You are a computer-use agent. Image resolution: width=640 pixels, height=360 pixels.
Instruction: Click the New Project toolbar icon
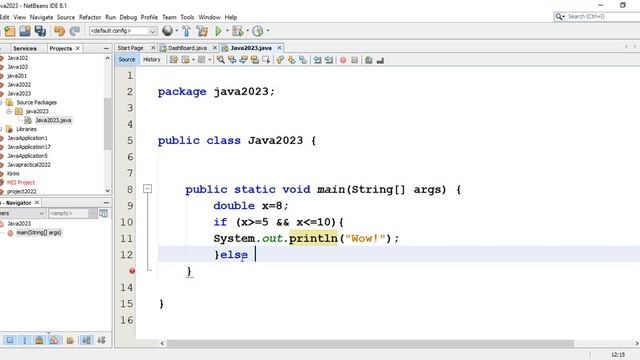pyautogui.click(x=9, y=31)
